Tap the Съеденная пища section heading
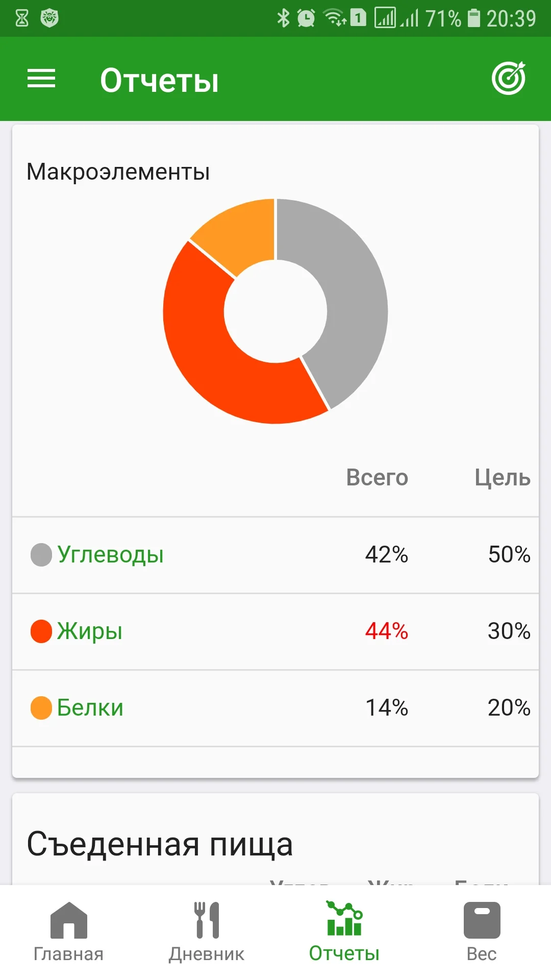Image resolution: width=551 pixels, height=980 pixels. tap(160, 844)
